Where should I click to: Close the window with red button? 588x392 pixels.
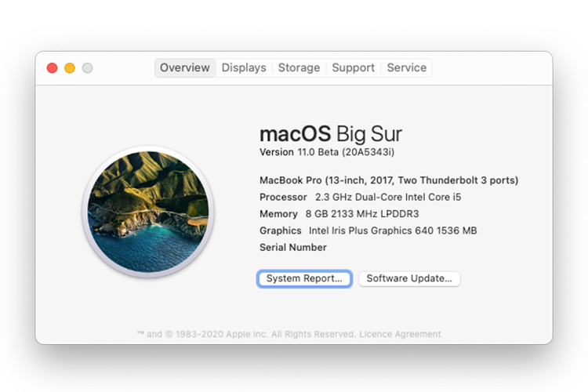click(x=52, y=68)
